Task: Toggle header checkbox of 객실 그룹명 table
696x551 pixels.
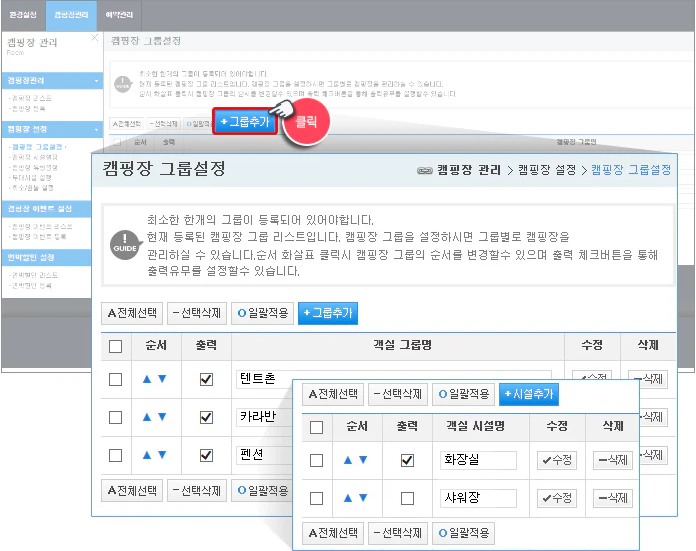Action: pos(115,346)
